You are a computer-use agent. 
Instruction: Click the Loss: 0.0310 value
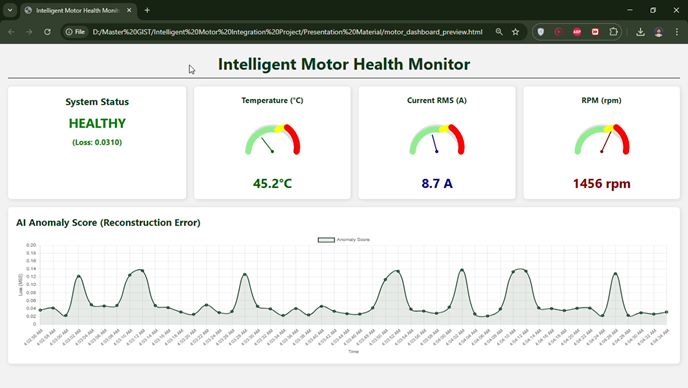click(x=97, y=142)
